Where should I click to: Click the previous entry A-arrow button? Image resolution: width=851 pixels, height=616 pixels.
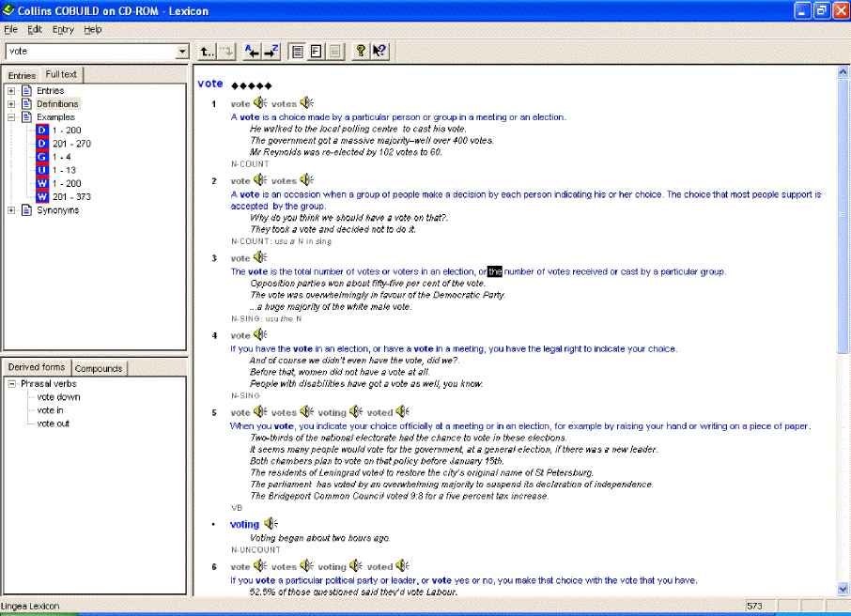(252, 52)
